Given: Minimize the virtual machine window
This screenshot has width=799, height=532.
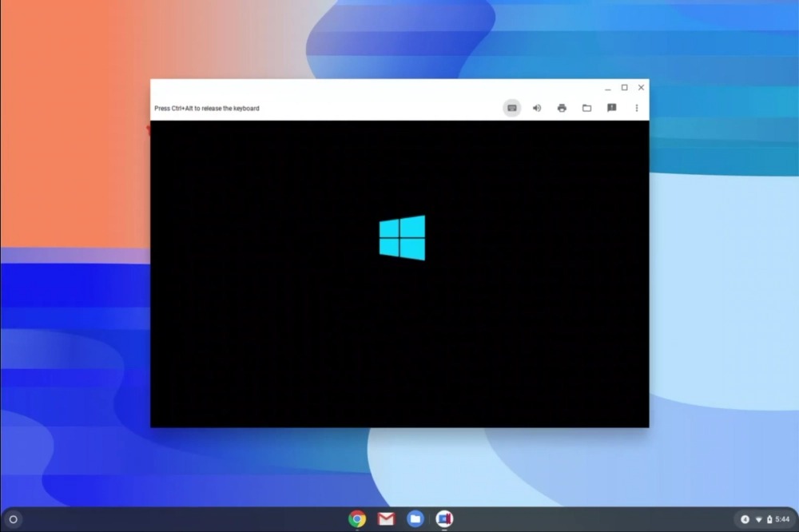Looking at the screenshot, I should click(608, 88).
